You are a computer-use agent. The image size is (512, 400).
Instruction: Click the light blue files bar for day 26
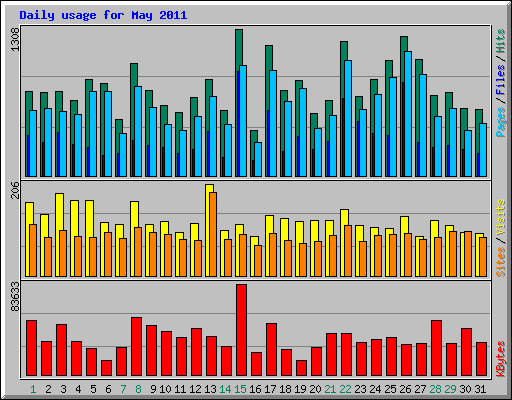[408, 114]
